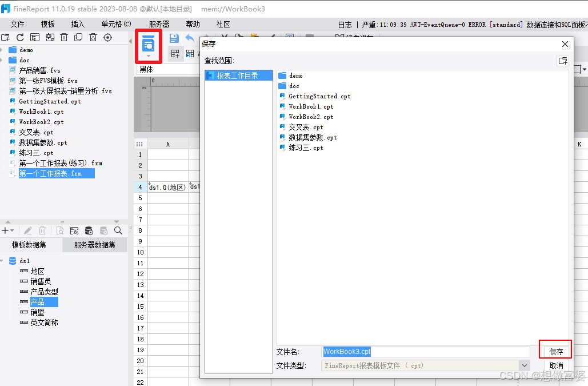Open the 服务器 menu
The width and height of the screenshot is (588, 386).
pyautogui.click(x=159, y=25)
